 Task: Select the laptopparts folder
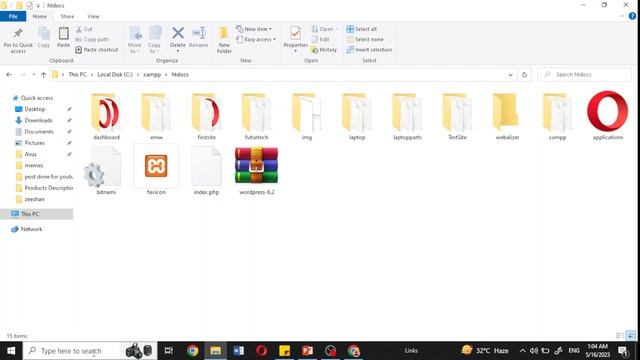(x=407, y=116)
